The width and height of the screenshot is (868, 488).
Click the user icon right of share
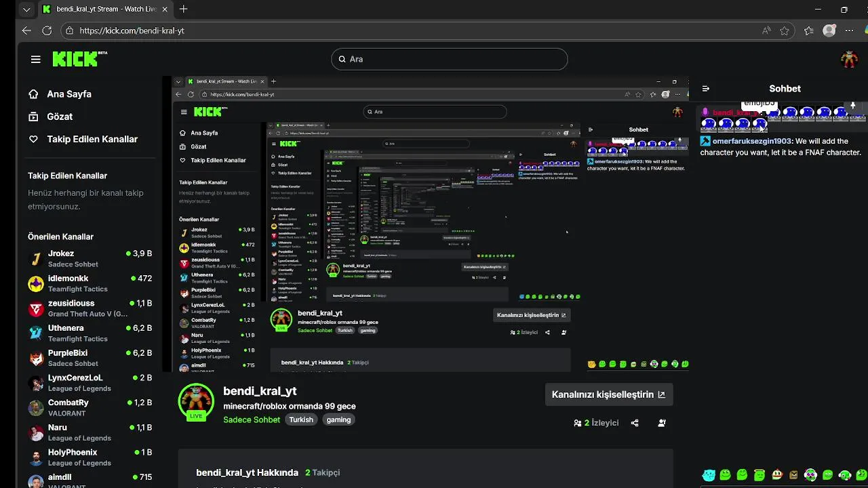tap(662, 423)
